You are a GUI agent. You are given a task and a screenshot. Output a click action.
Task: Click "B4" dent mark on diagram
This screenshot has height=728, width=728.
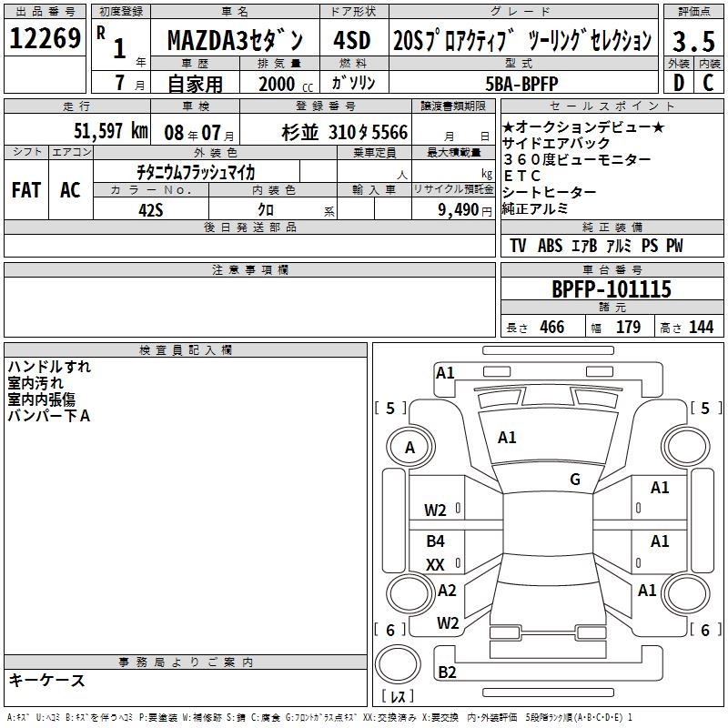point(435,541)
